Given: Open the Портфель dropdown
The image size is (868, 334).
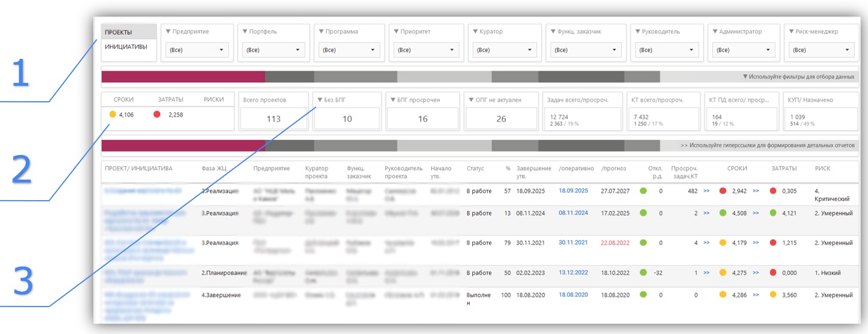Looking at the screenshot, I should (273, 50).
